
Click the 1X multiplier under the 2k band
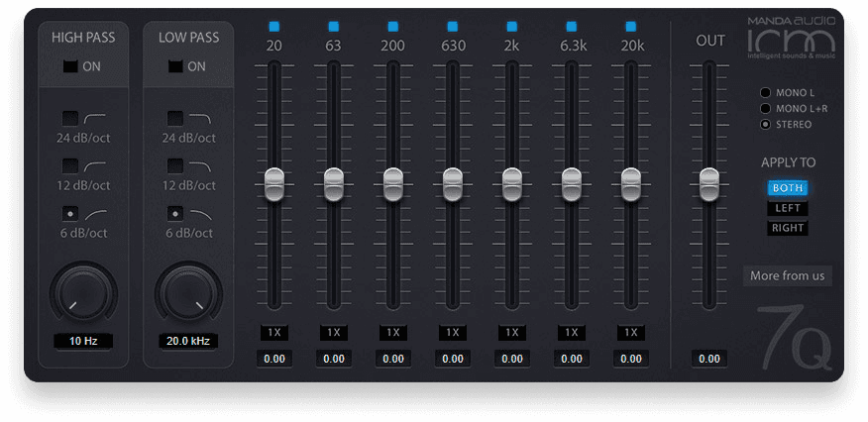(512, 333)
